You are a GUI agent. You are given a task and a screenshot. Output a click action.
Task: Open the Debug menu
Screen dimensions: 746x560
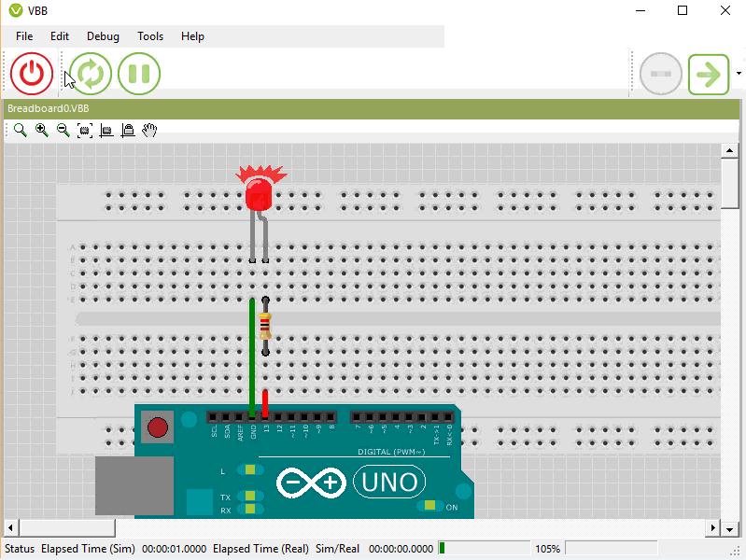[x=103, y=36]
